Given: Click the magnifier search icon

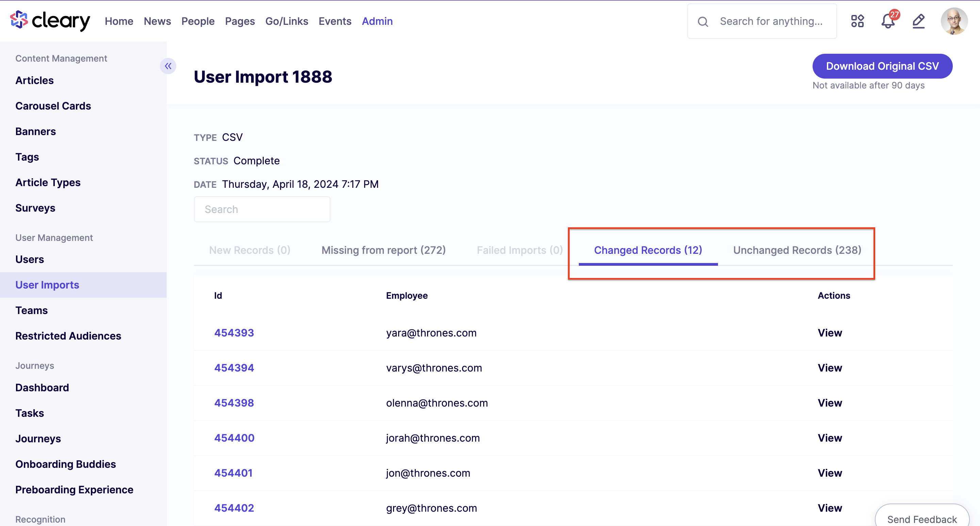Looking at the screenshot, I should point(703,22).
